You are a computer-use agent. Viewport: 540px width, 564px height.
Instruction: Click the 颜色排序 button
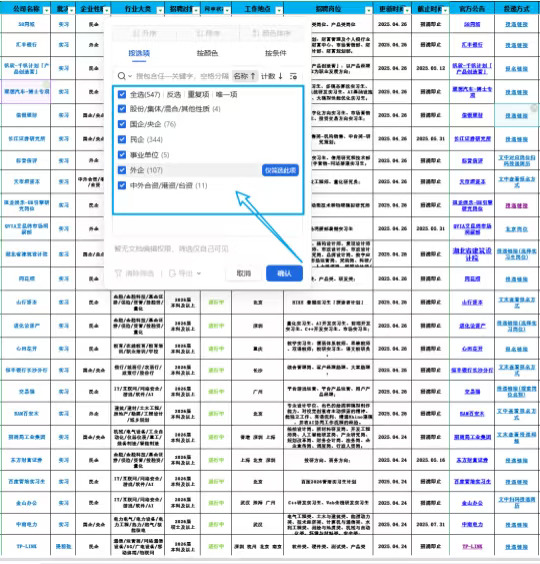[x=272, y=33]
